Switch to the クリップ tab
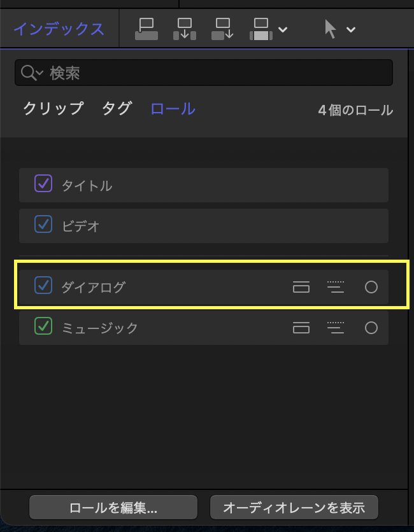The image size is (414, 532). pyautogui.click(x=54, y=109)
